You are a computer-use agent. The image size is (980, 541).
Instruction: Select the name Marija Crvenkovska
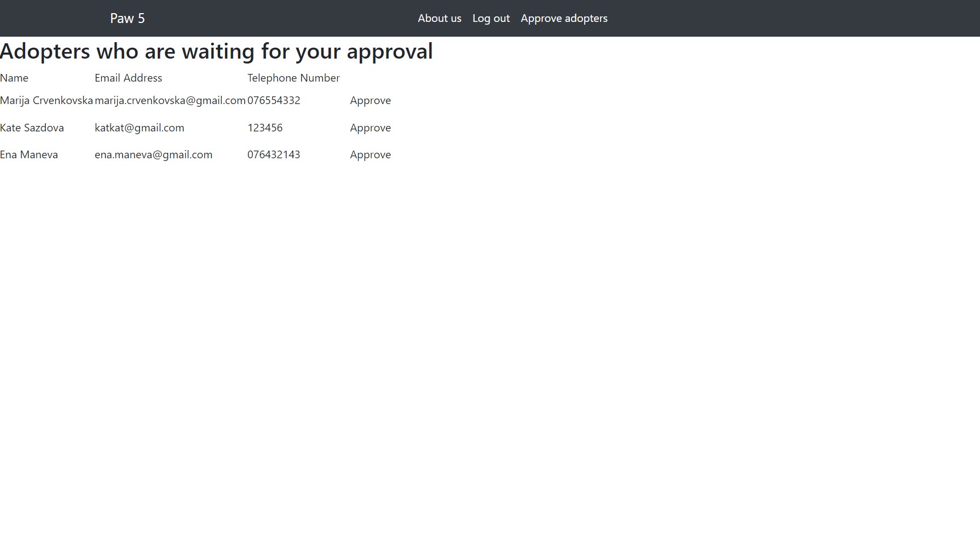coord(47,101)
